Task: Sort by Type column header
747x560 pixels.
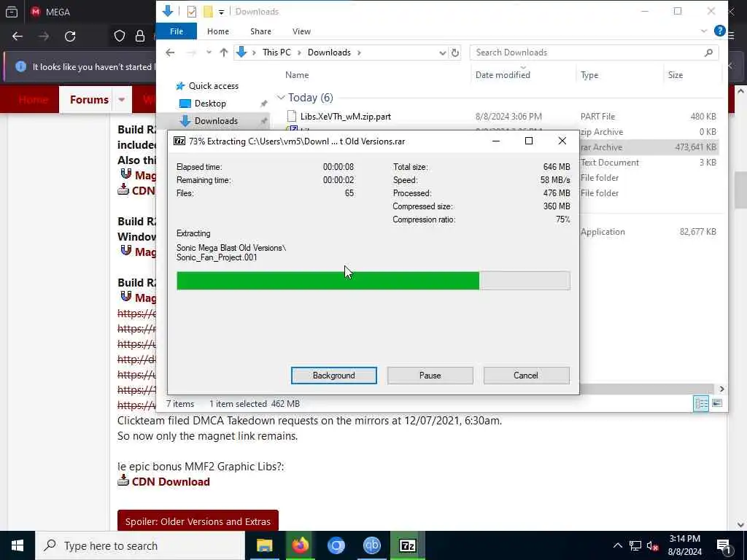Action: pos(589,75)
